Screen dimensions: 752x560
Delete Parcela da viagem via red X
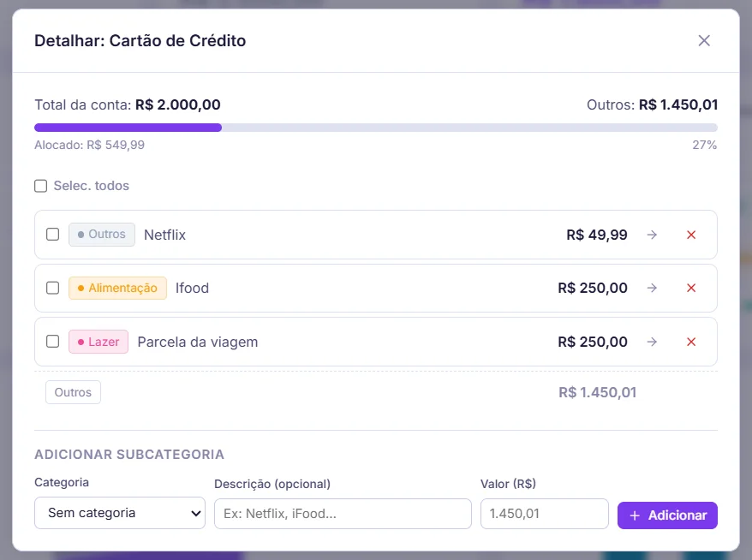coord(691,342)
